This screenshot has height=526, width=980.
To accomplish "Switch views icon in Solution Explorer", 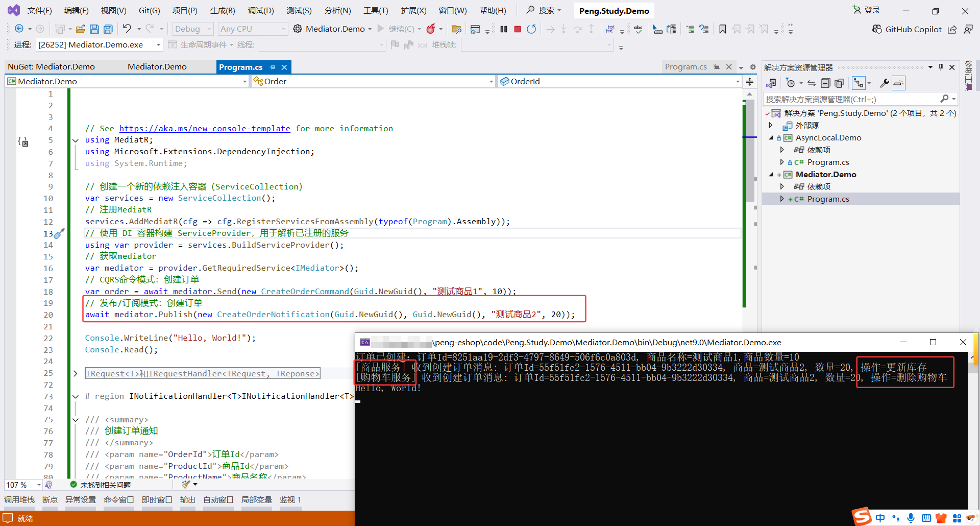I will click(x=771, y=83).
